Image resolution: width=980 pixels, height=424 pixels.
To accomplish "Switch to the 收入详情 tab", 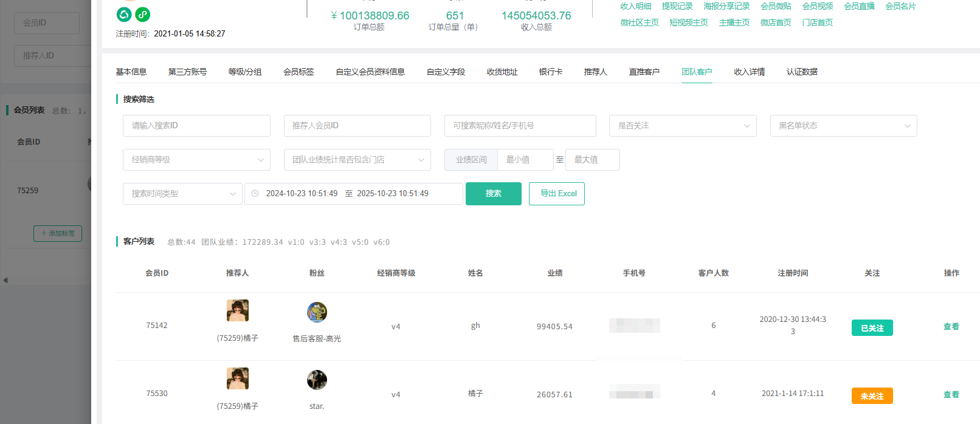I will [x=749, y=72].
